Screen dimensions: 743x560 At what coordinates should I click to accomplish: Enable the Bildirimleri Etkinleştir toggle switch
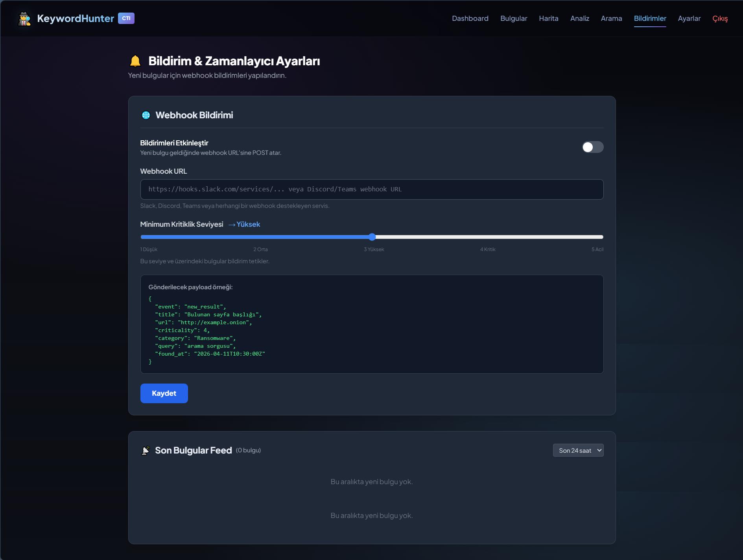coord(593,147)
